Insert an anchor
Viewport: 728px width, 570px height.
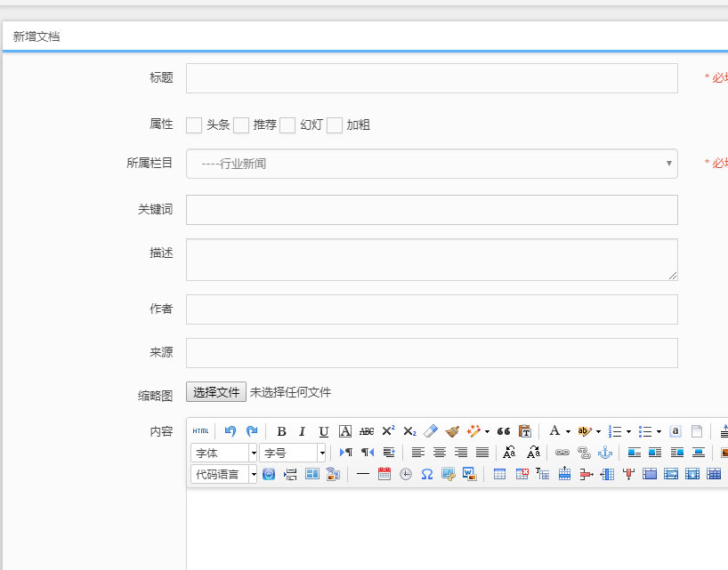pos(605,453)
